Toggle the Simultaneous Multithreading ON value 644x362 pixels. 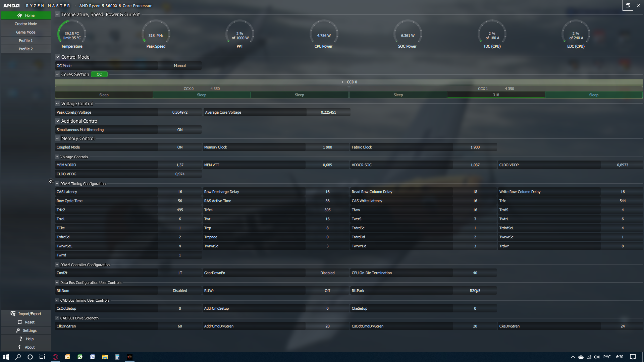click(180, 130)
